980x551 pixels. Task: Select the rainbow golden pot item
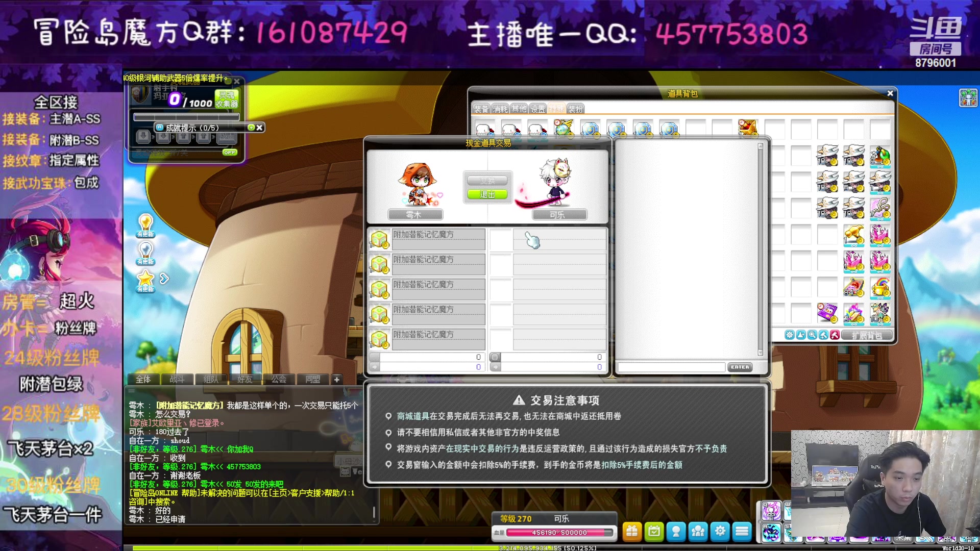pyautogui.click(x=880, y=287)
